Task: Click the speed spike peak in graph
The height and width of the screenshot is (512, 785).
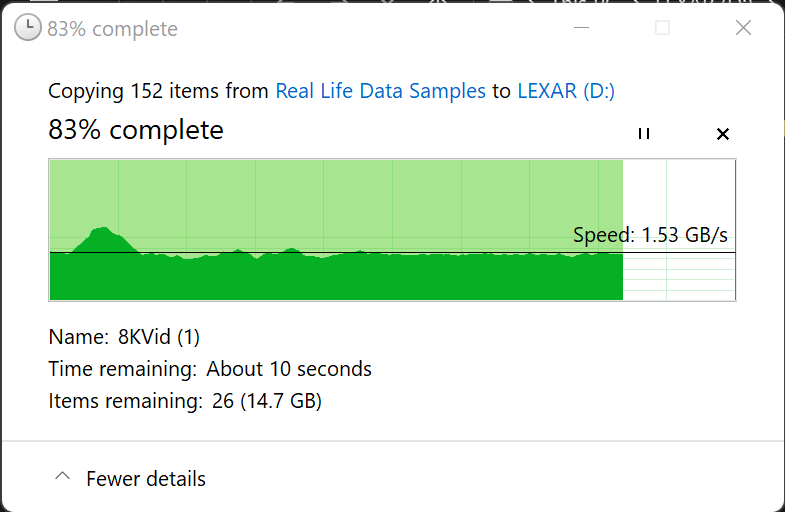Action: point(103,230)
